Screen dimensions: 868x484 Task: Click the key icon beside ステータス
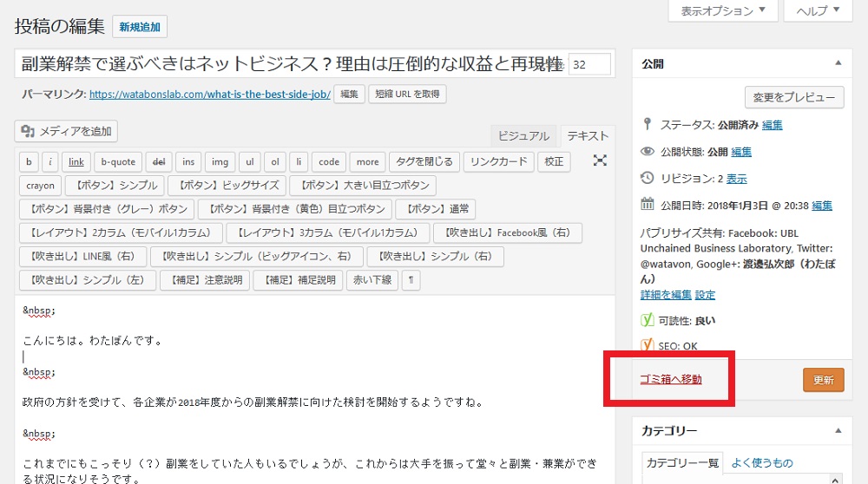[648, 124]
